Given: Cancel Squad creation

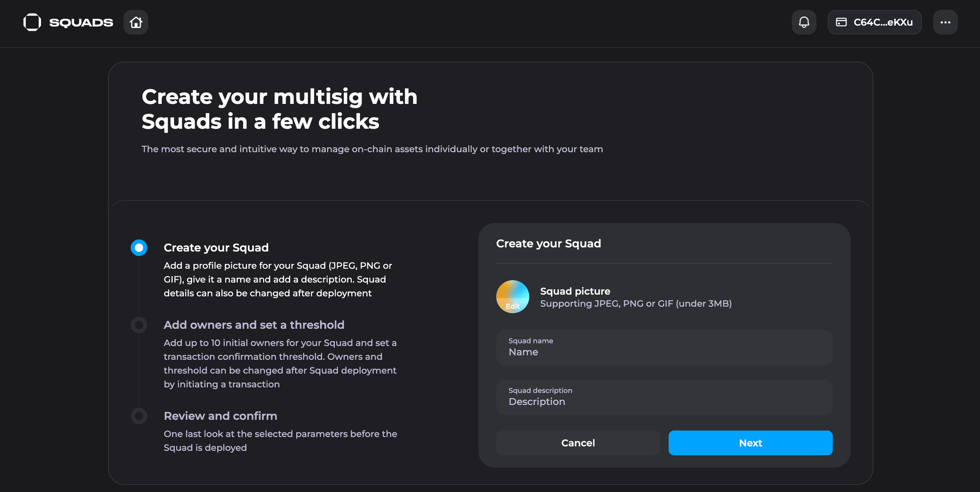Looking at the screenshot, I should [578, 443].
